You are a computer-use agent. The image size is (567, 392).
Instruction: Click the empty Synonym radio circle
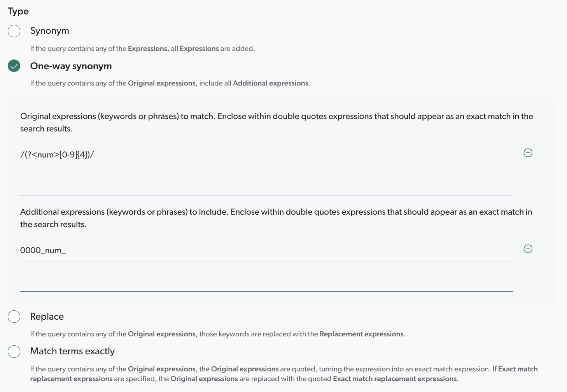click(14, 31)
